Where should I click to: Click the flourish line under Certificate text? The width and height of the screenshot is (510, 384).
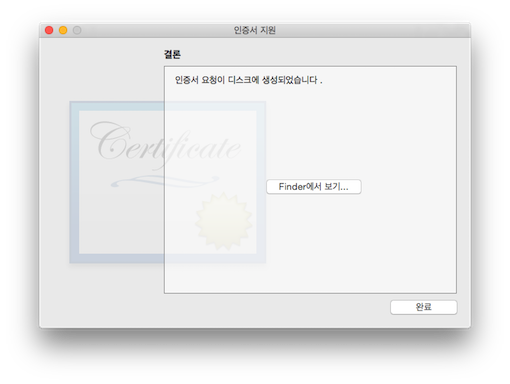[x=165, y=182]
